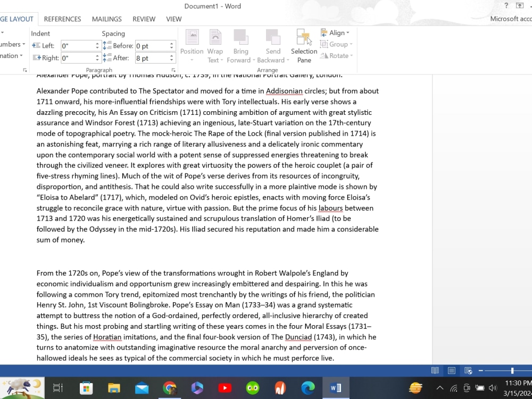
Task: Open YouTube from taskbar
Action: 225,387
